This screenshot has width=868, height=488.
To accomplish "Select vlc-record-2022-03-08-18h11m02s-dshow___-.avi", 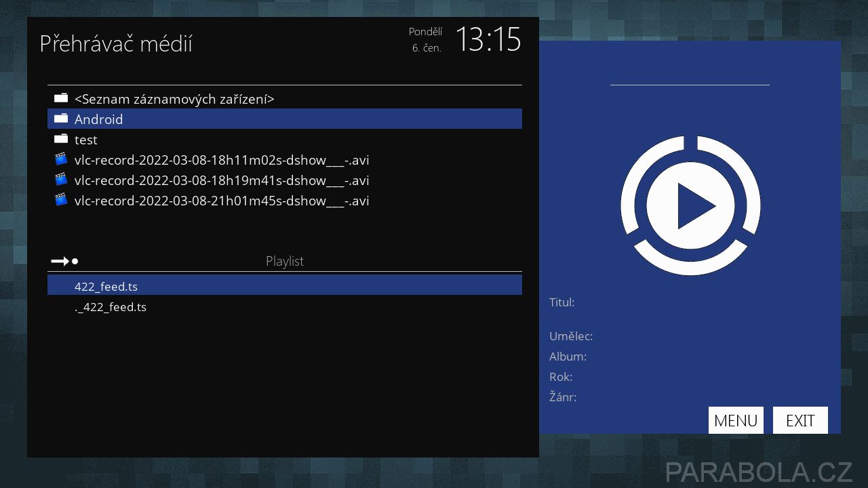I will coord(285,160).
